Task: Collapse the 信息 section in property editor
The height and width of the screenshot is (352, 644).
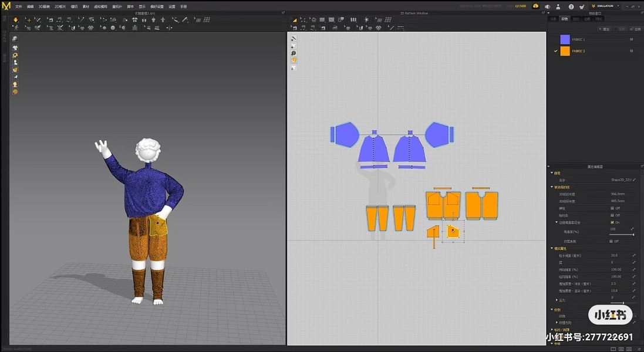Action: pyautogui.click(x=552, y=173)
